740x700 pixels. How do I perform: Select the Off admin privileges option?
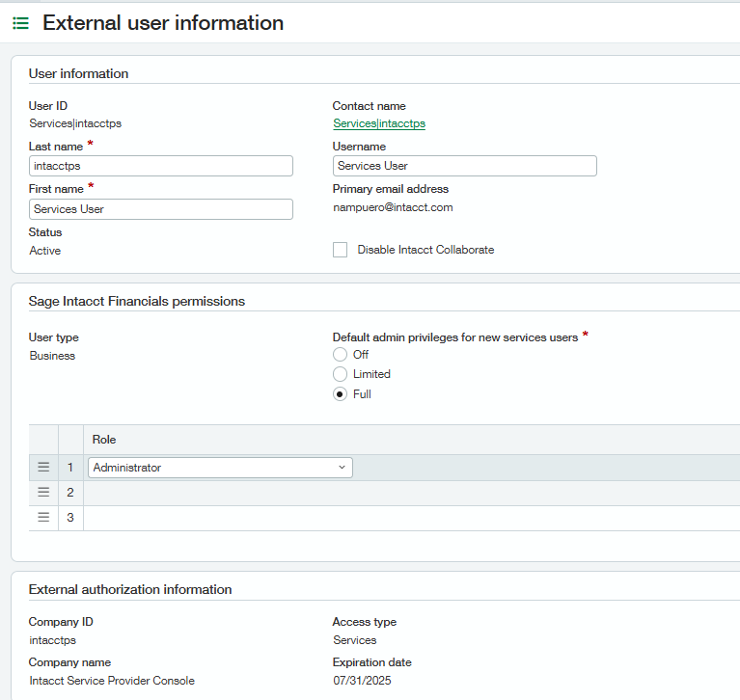(x=340, y=354)
